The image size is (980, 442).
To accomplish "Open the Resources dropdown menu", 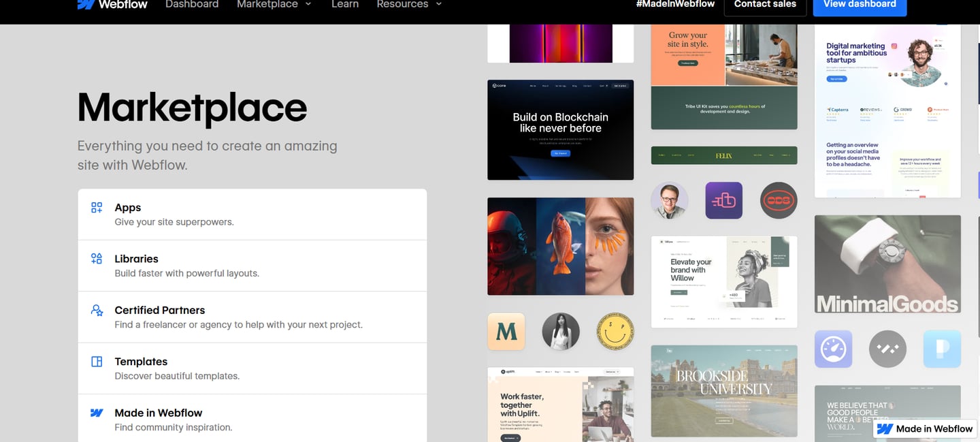I will (408, 4).
